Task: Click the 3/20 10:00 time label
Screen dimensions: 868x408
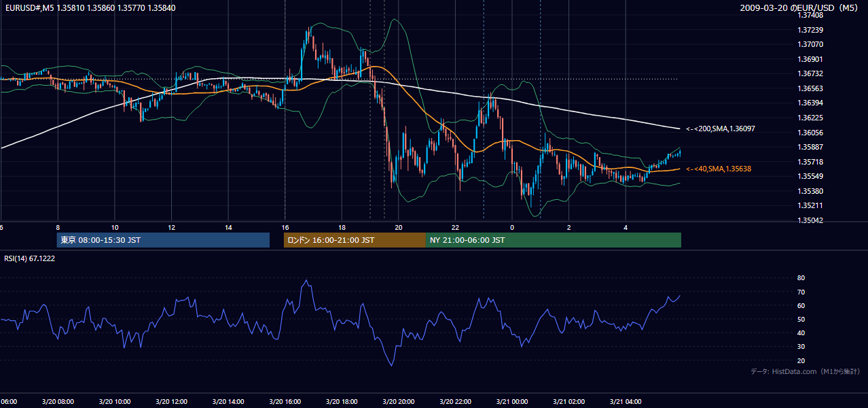Action: (115, 402)
